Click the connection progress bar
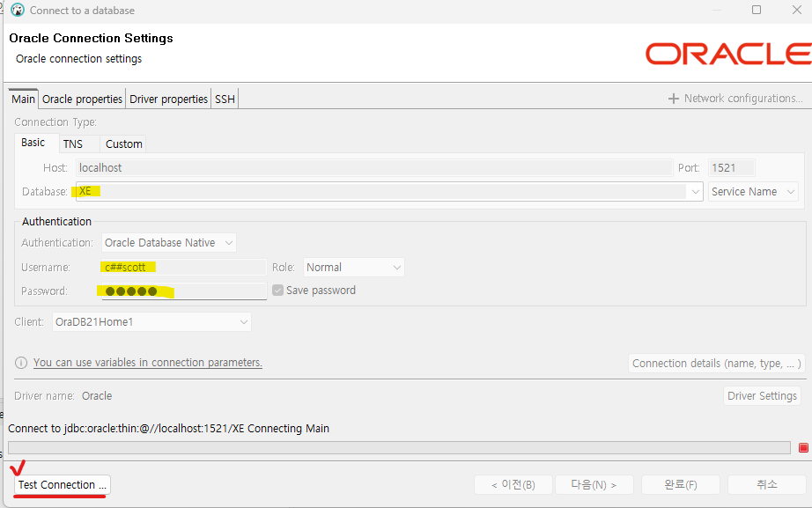 tap(399, 447)
